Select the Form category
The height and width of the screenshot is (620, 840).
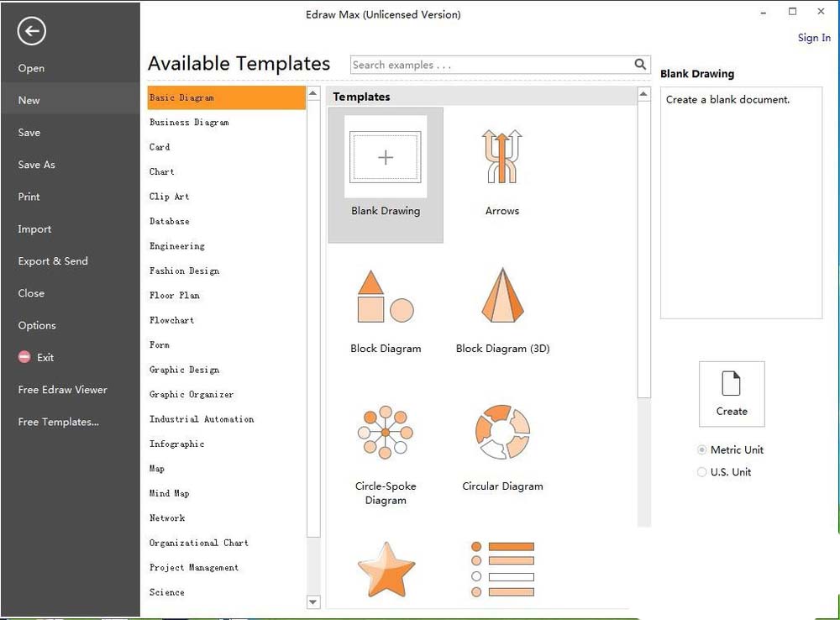pyautogui.click(x=159, y=344)
